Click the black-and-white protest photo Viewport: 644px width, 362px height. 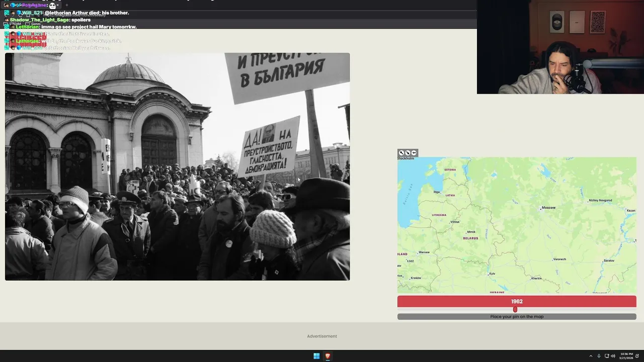[177, 166]
